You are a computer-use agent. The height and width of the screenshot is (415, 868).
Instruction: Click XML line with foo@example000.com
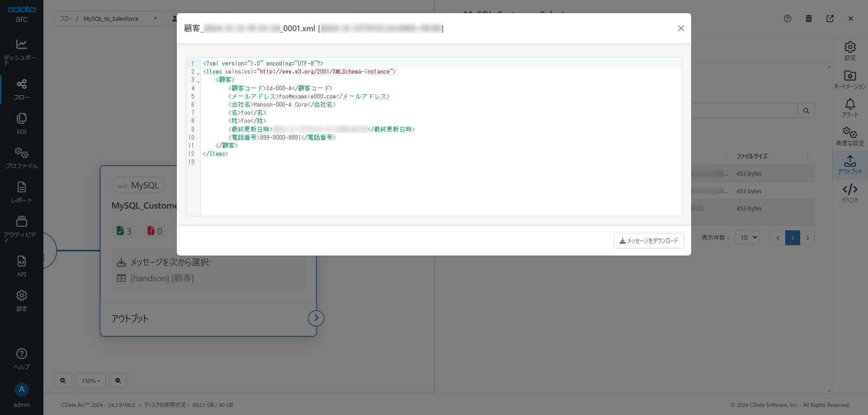click(441, 96)
